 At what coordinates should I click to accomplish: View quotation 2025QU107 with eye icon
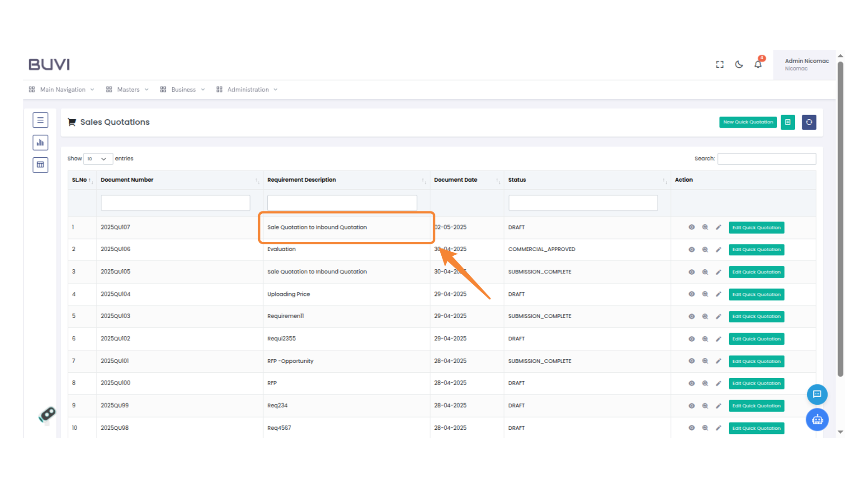coord(691,227)
